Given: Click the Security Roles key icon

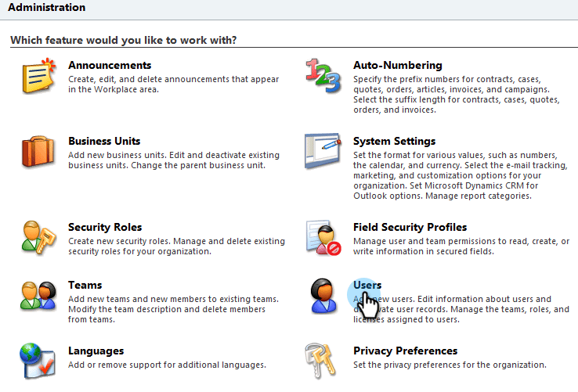Looking at the screenshot, I should point(38,238).
